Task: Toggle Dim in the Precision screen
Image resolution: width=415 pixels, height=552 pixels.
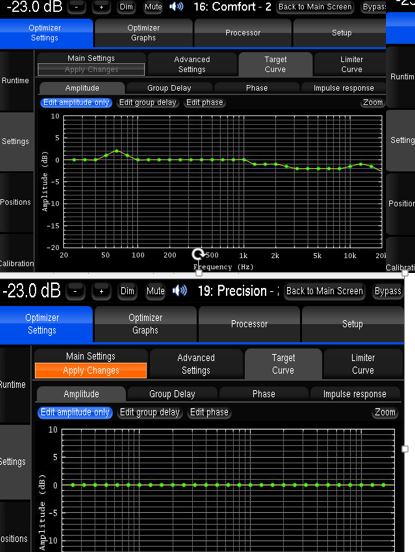Action: pos(127,291)
